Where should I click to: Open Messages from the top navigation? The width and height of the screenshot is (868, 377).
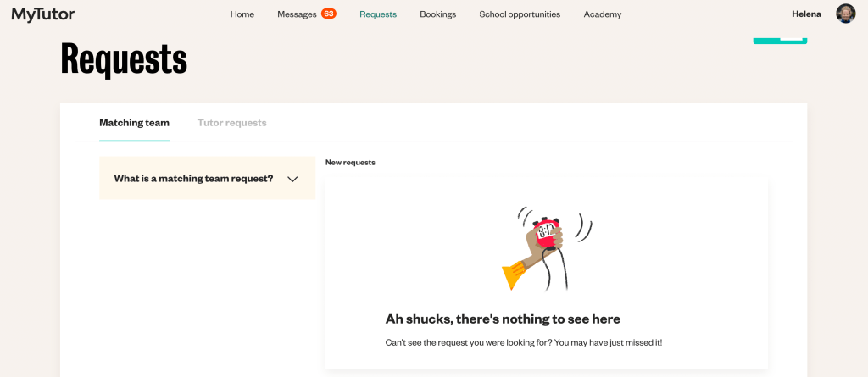[297, 14]
